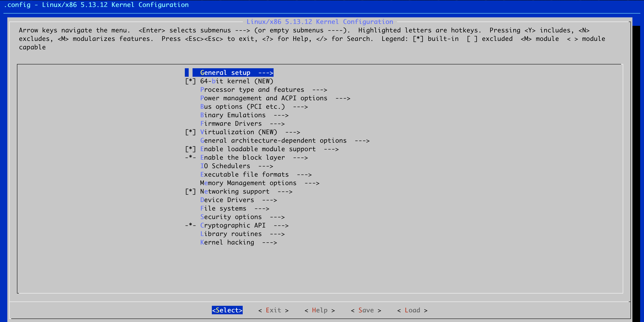Open the General setup submenu
The height and width of the screenshot is (322, 644).
click(x=225, y=73)
